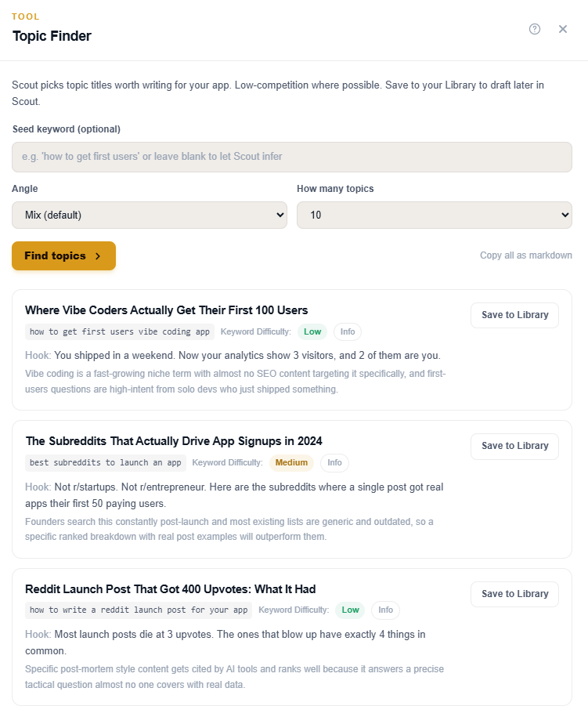Click Info badge on subreddits topic

coord(334,462)
